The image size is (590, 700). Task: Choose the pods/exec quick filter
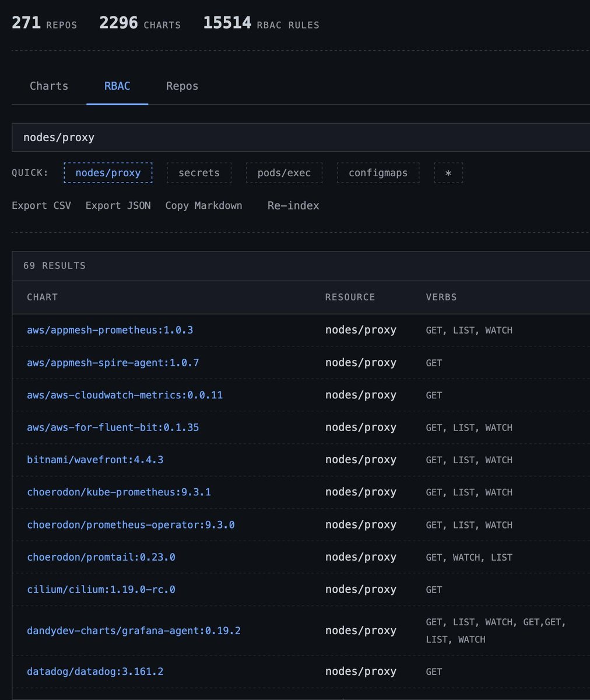tap(284, 173)
